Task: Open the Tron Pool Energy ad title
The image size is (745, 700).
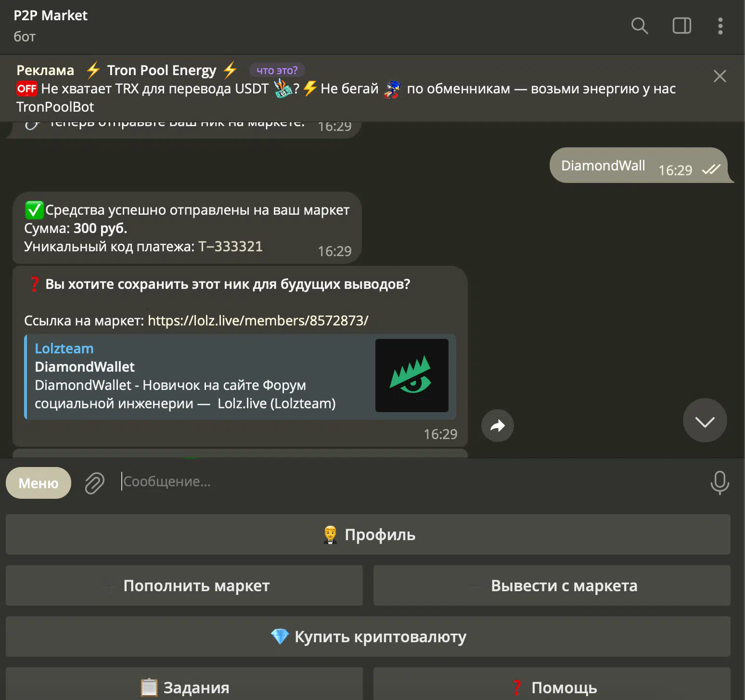Action: coord(162,70)
